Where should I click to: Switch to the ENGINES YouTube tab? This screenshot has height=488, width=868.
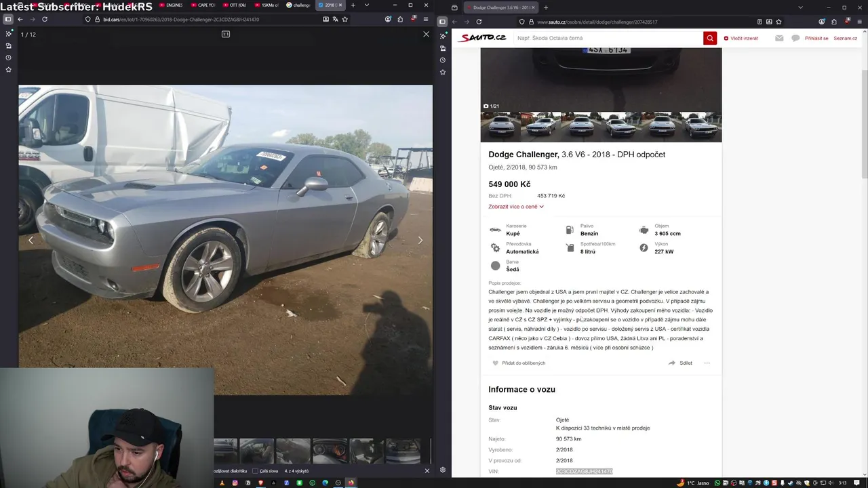(x=171, y=5)
